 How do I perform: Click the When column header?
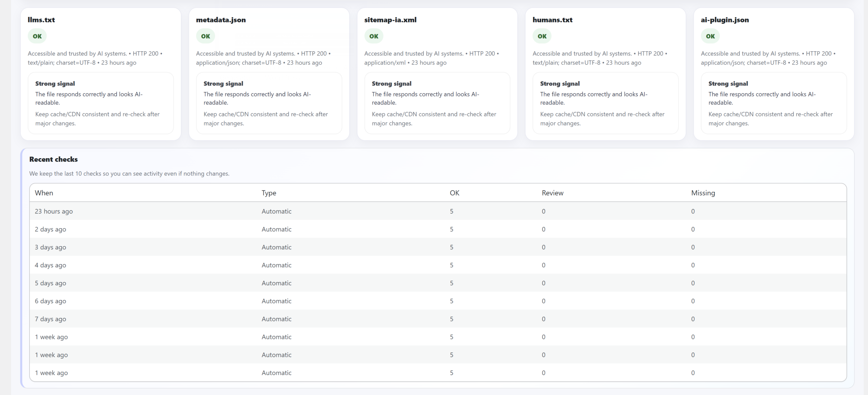44,193
